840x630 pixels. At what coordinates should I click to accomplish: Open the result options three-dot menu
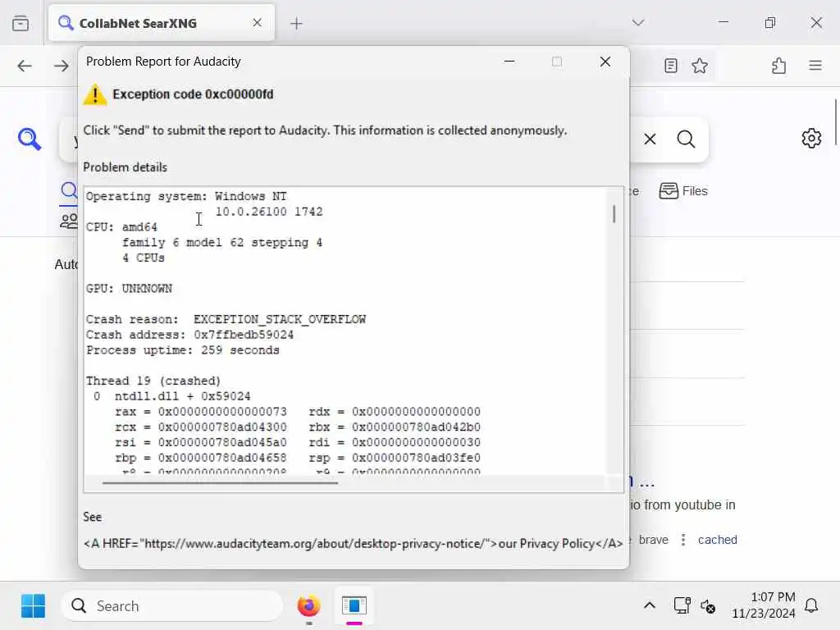click(x=683, y=540)
